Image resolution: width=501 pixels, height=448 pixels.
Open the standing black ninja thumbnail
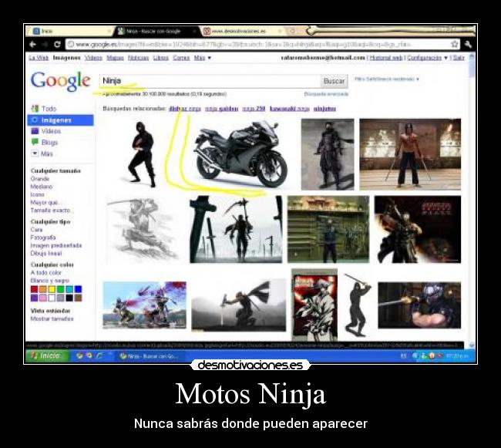coord(142,154)
